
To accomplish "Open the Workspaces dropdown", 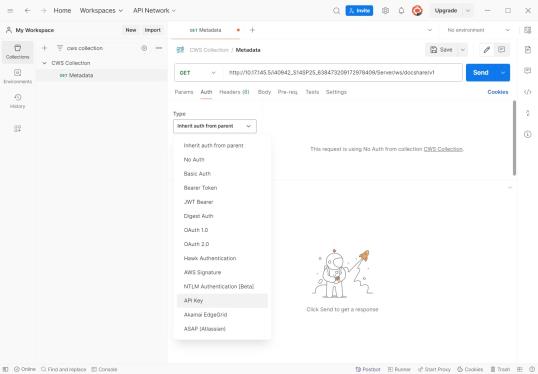I will pos(101,11).
